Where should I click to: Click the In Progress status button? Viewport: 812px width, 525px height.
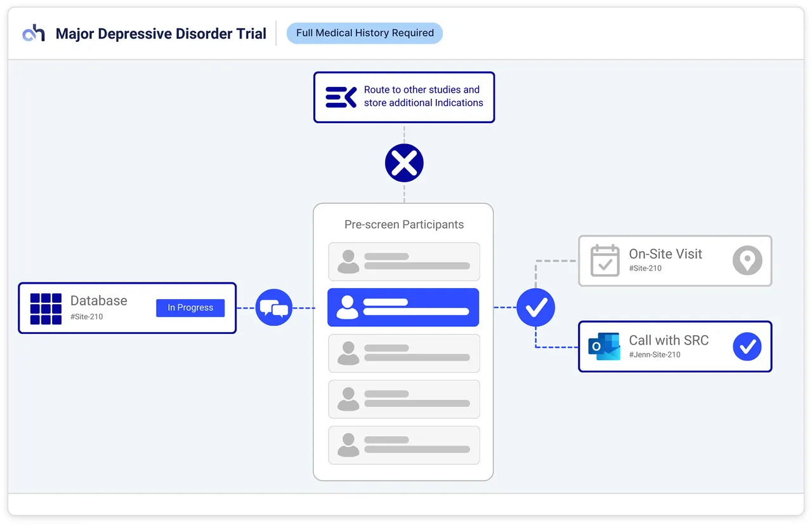pyautogui.click(x=190, y=308)
